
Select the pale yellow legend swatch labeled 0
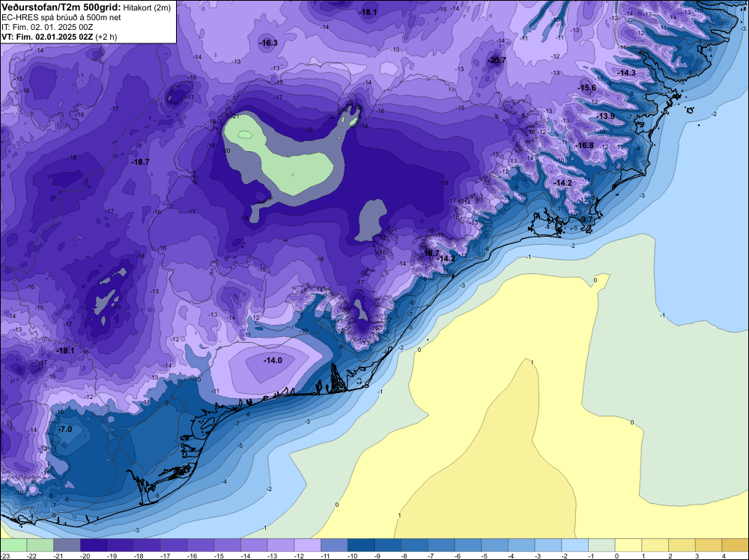[x=628, y=545]
